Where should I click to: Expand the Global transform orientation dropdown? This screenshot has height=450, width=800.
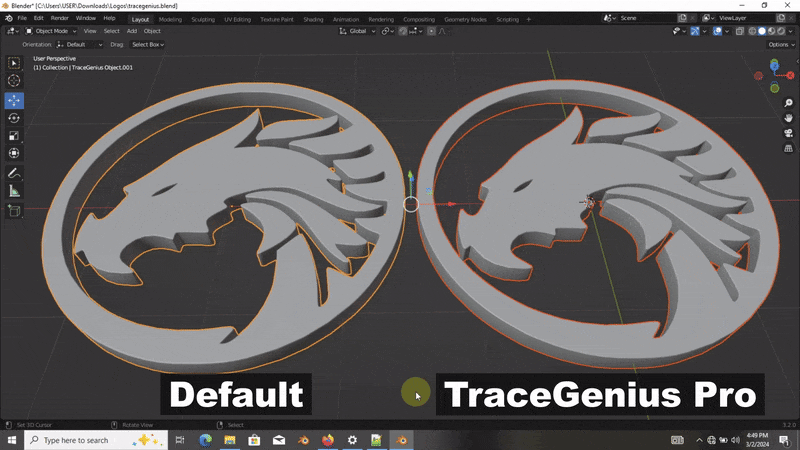click(359, 31)
